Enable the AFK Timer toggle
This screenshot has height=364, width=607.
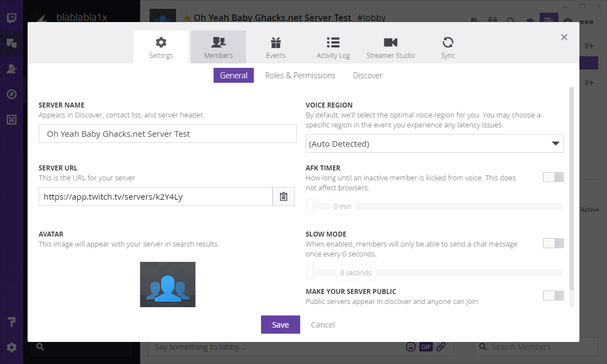click(x=553, y=177)
